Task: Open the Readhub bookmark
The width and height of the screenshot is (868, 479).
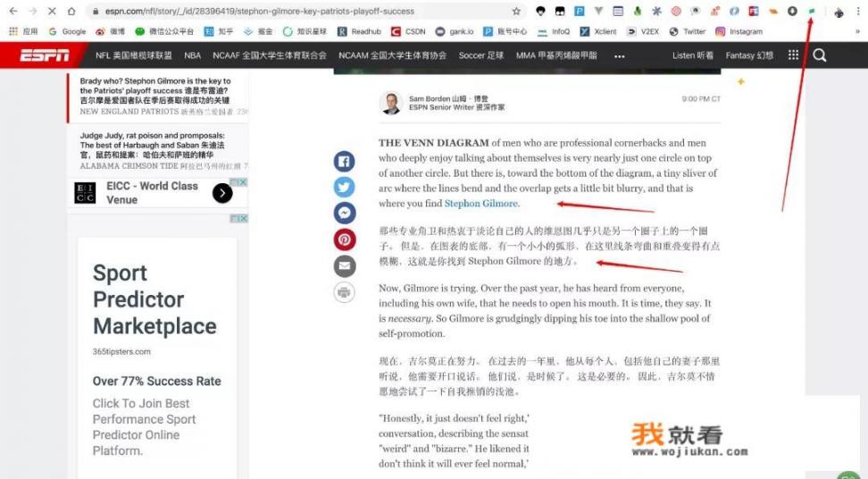Action: coord(359,31)
